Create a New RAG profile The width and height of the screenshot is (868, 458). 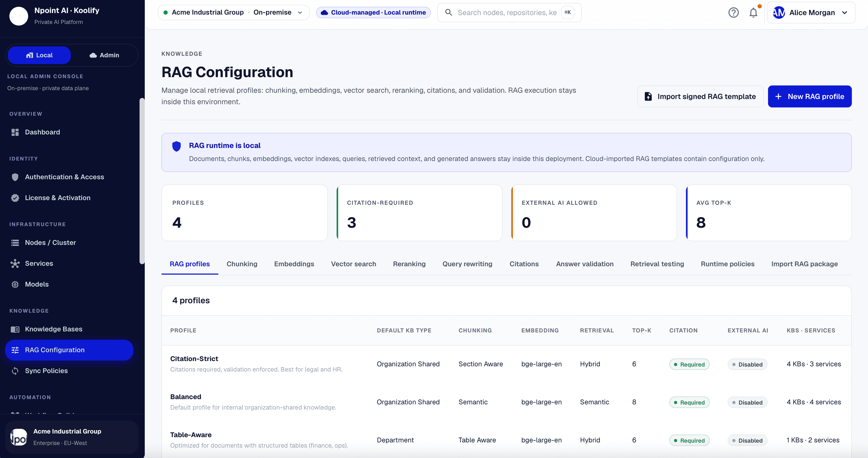(x=809, y=96)
